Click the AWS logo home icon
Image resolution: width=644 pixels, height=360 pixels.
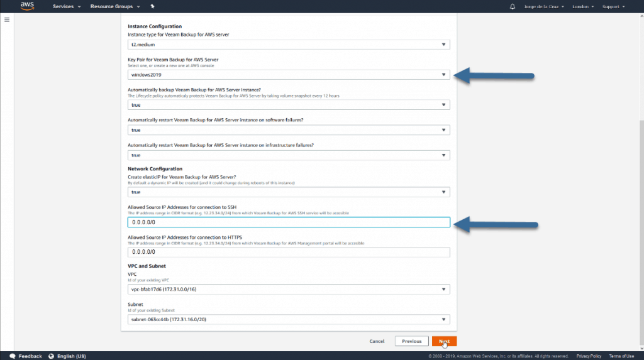pos(27,6)
